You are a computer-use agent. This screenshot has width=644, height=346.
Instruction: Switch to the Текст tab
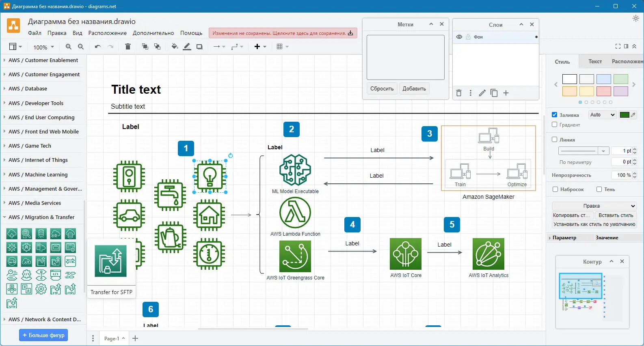click(595, 62)
